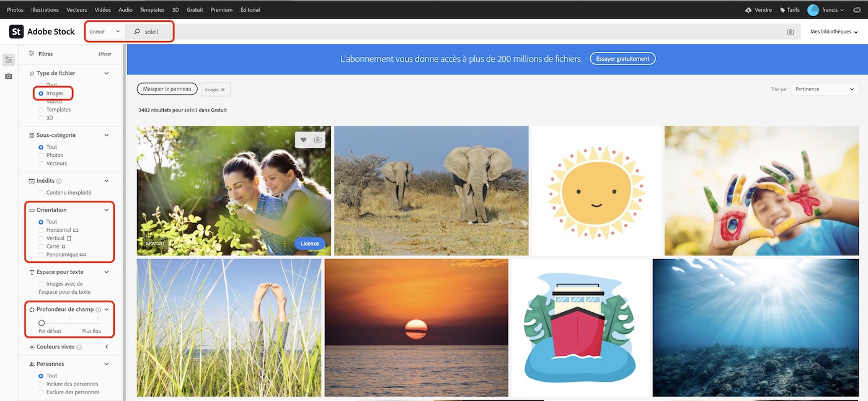Enable the Contenu inexploité filter

point(41,192)
